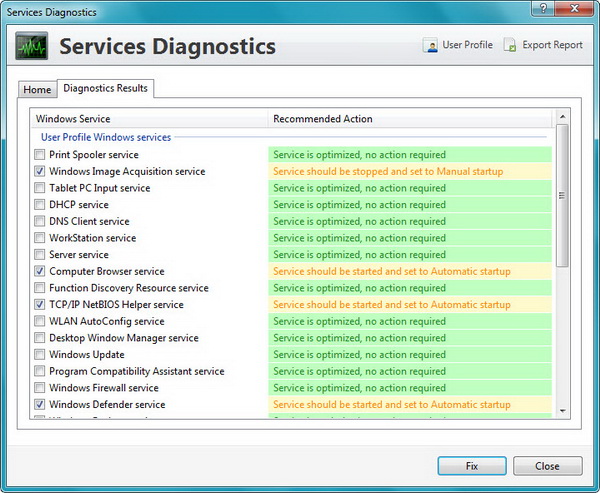Open User Profile via its person icon
Viewport: 600px width, 493px height.
(x=430, y=45)
